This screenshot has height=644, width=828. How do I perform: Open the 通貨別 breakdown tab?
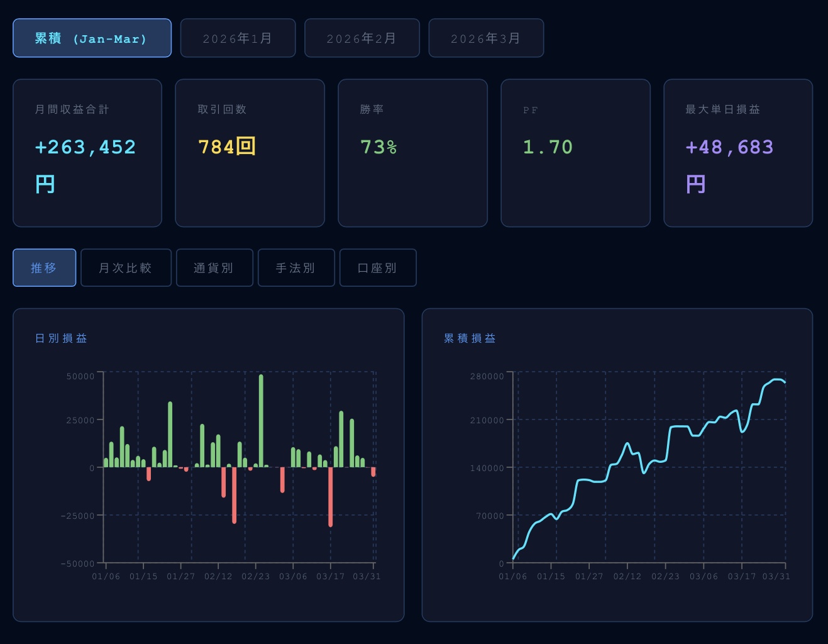coord(214,268)
